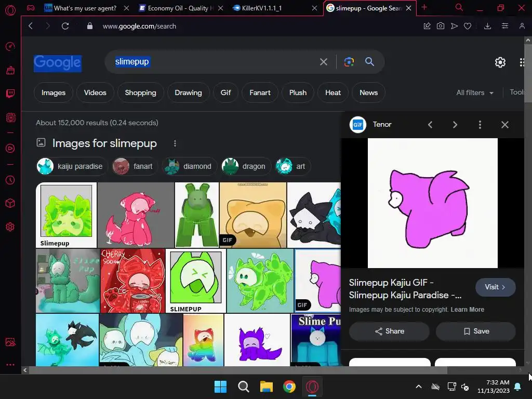Open the Learn More copyright link

click(x=467, y=310)
